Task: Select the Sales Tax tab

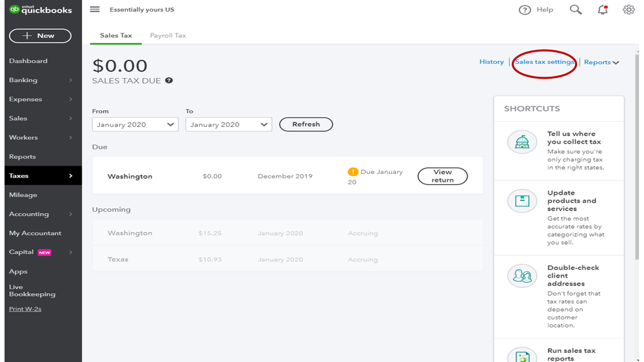Action: (x=116, y=35)
